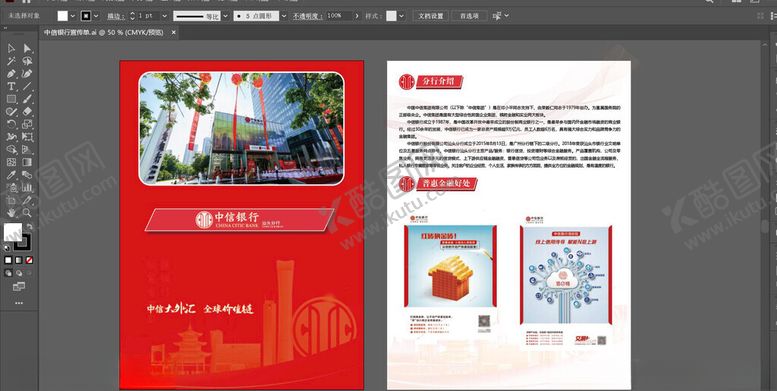Click the 100% opacity input field
Screen dimensions: 777x391
coord(338,16)
